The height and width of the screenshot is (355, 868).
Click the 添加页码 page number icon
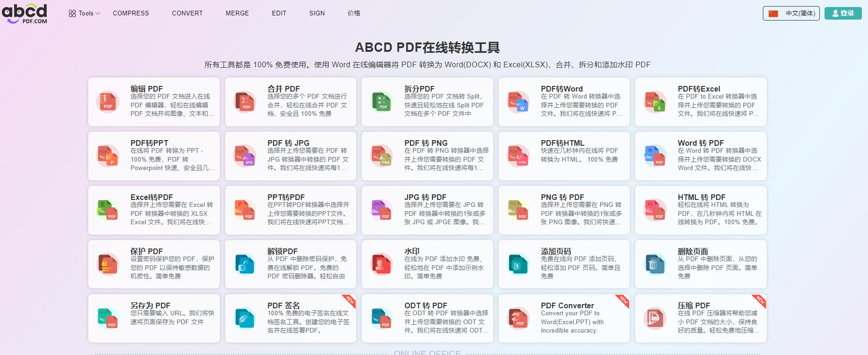[518, 264]
